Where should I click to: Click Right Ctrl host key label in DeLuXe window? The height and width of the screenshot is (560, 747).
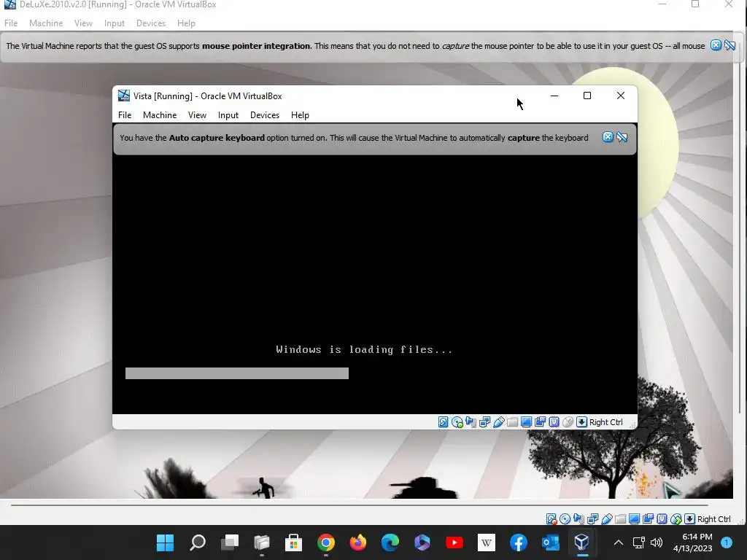pyautogui.click(x=714, y=519)
